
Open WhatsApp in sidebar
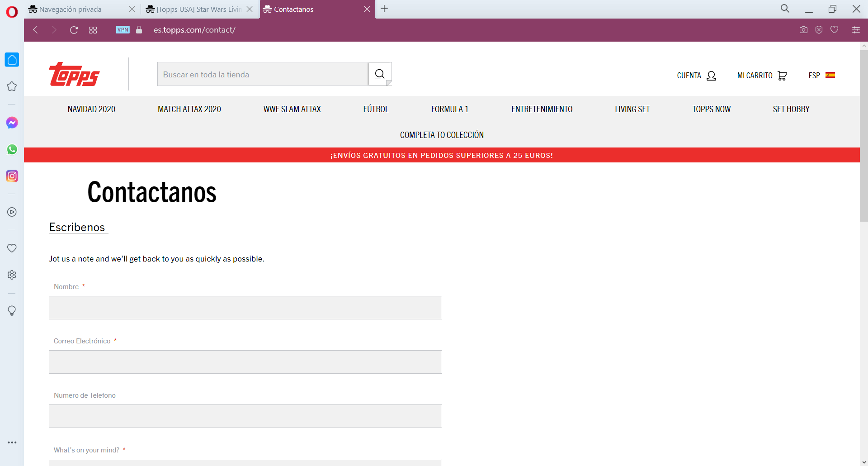coord(12,149)
